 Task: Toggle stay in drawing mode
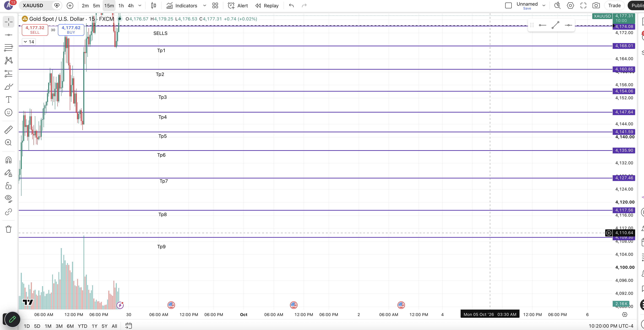tap(9, 173)
